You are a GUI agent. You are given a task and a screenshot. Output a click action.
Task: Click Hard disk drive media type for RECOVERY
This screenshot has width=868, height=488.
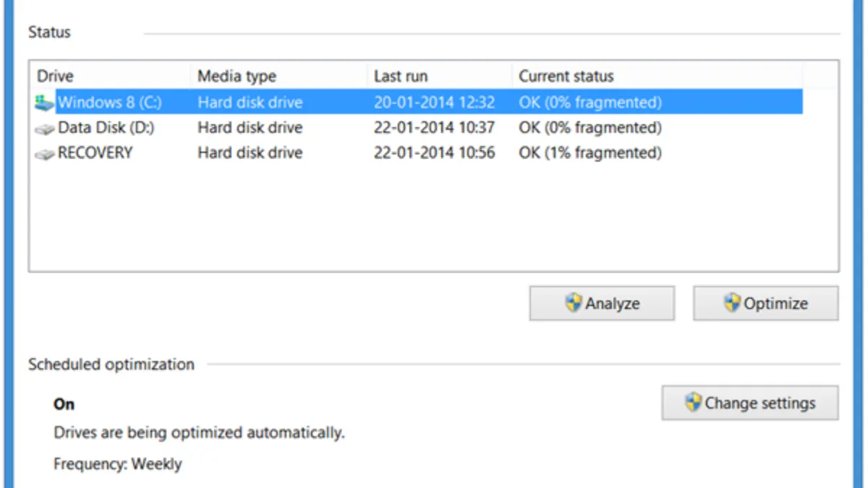(x=250, y=153)
